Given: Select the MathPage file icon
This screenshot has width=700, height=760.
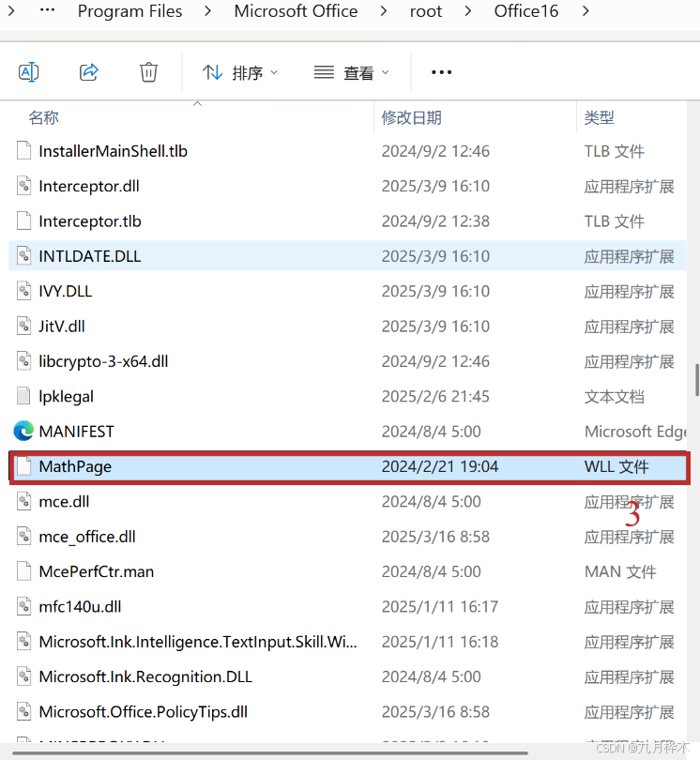Looking at the screenshot, I should coord(23,466).
